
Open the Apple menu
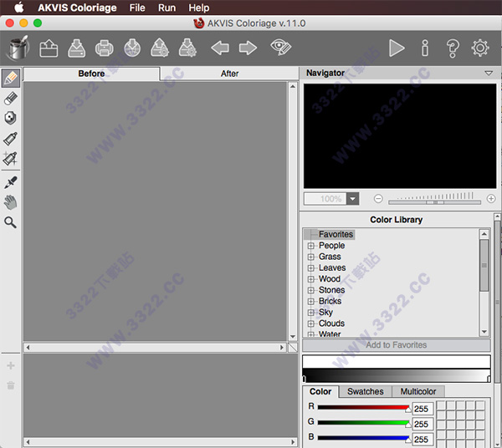click(19, 7)
